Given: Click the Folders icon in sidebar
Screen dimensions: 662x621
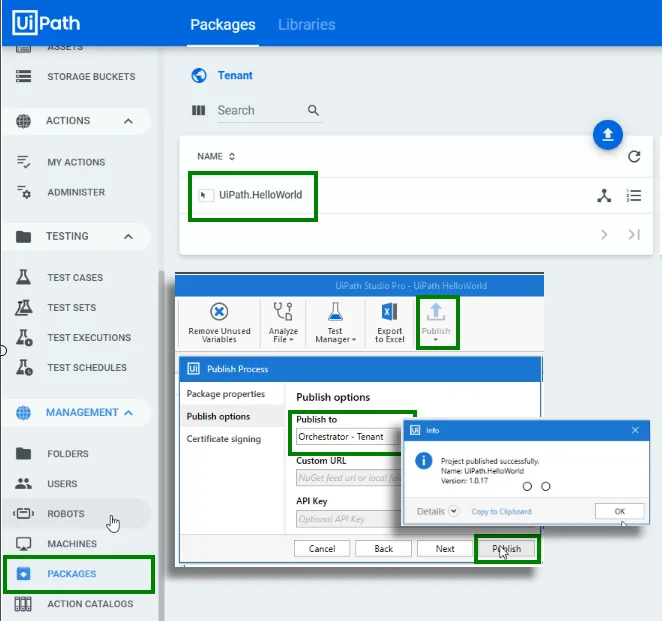Looking at the screenshot, I should point(23,453).
